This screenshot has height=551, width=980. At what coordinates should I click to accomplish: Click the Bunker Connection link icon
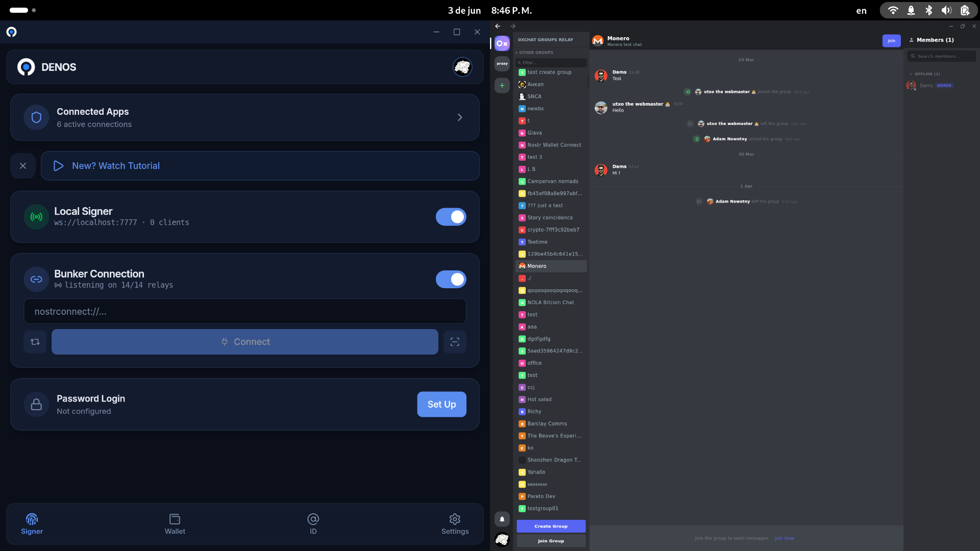pyautogui.click(x=36, y=279)
